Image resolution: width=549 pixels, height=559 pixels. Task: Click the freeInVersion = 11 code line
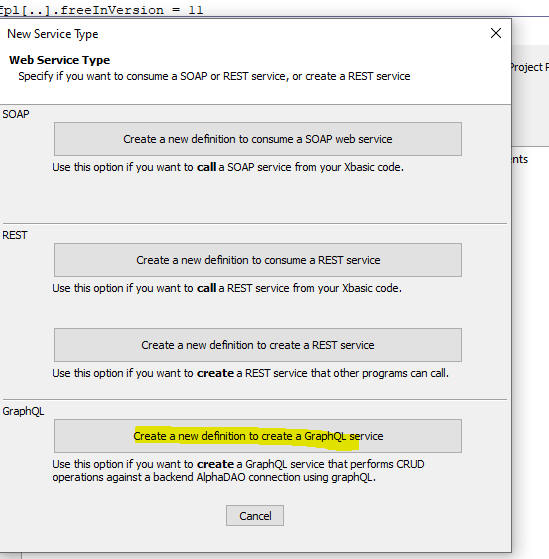click(102, 10)
